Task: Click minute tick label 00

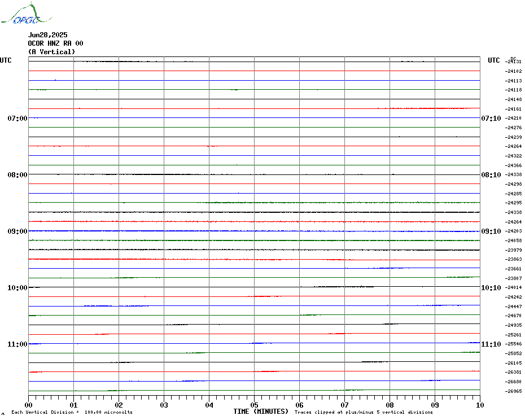Action: pos(28,405)
